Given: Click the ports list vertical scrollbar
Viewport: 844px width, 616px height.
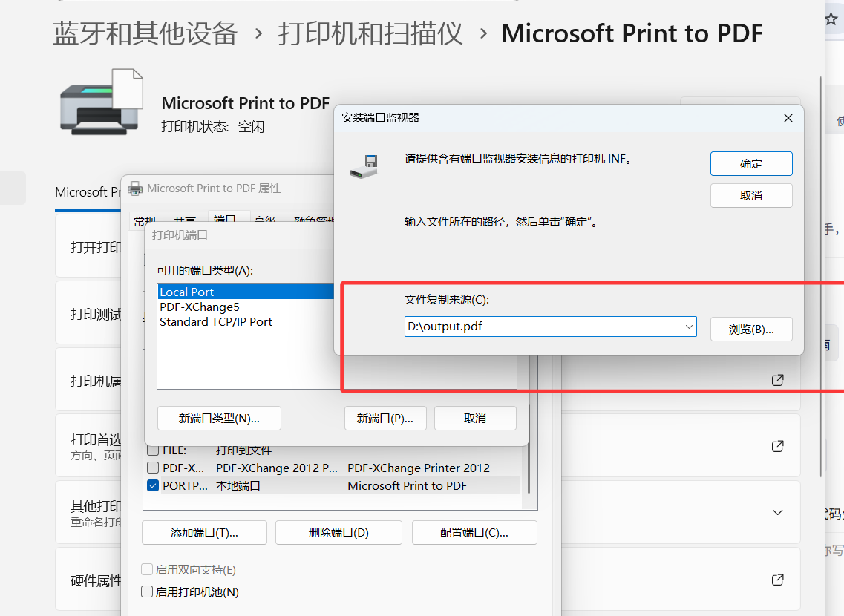Looking at the screenshot, I should [529, 469].
